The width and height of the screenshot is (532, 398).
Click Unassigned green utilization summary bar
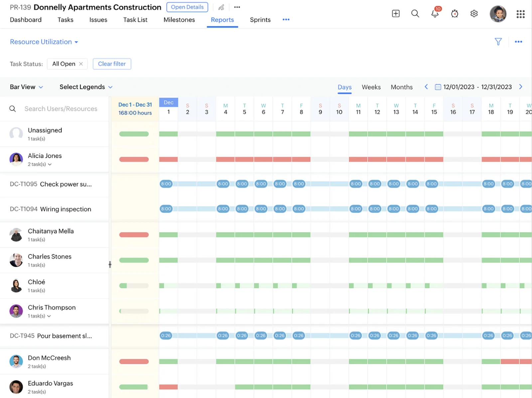[134, 134]
